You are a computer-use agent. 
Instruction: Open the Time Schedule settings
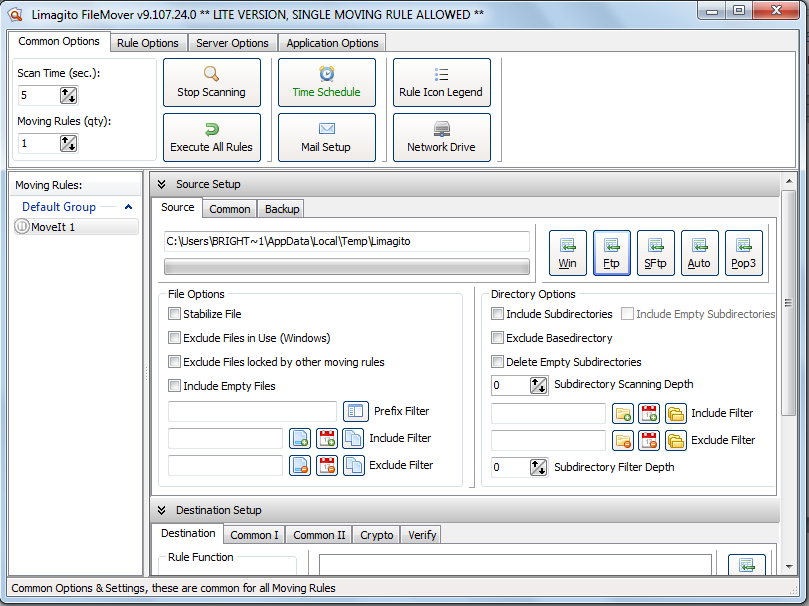coord(326,82)
